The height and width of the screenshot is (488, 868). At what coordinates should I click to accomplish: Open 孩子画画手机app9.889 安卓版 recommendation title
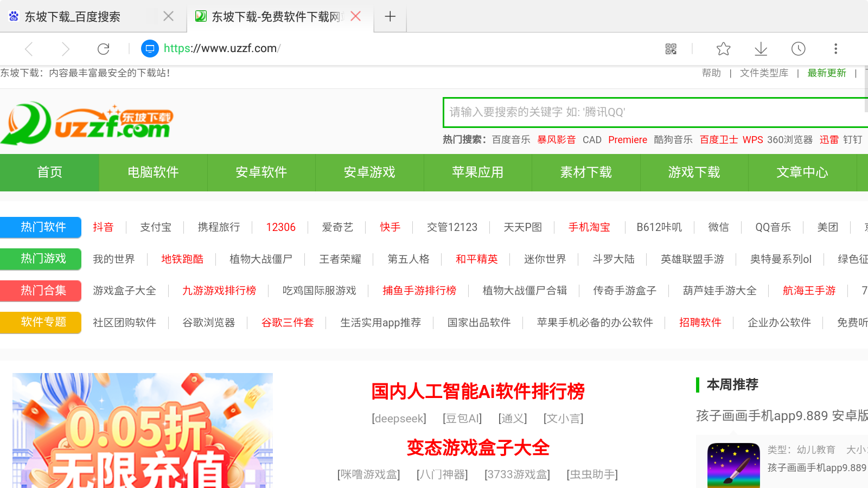tap(782, 416)
